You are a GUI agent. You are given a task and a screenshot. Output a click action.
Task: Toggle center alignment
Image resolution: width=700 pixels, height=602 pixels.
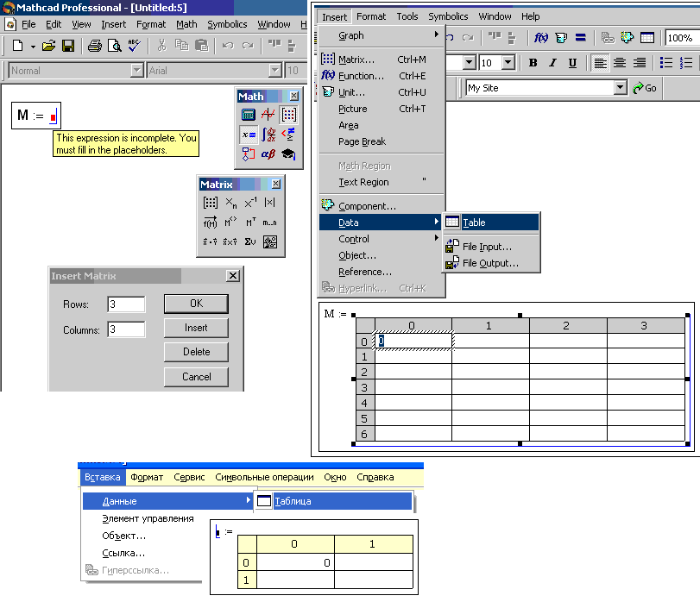tap(620, 63)
